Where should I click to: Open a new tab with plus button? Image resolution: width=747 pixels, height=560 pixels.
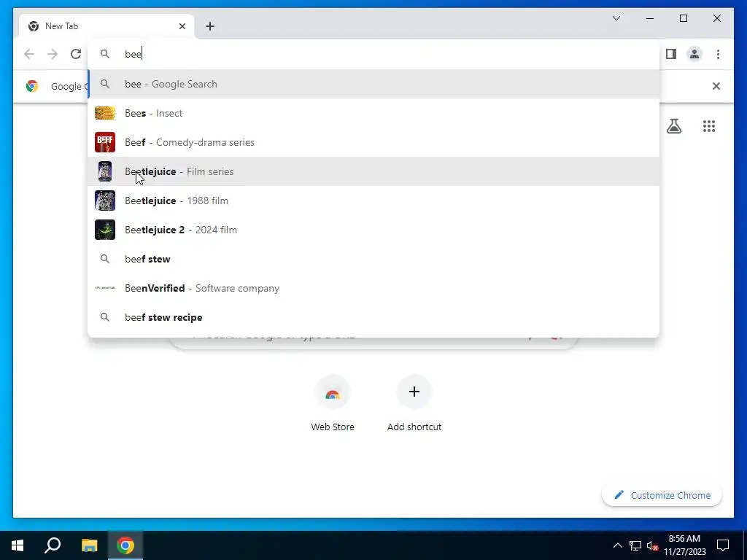(210, 26)
